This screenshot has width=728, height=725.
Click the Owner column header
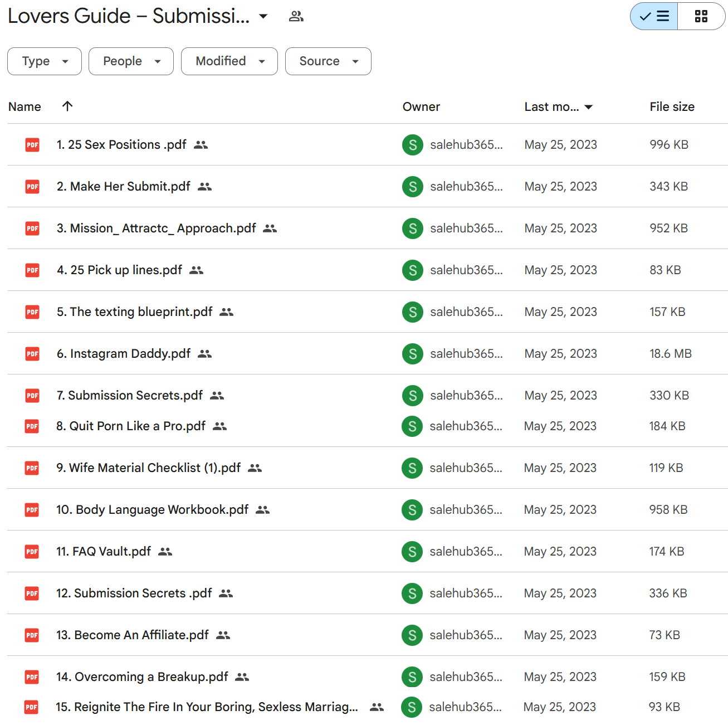pos(421,106)
